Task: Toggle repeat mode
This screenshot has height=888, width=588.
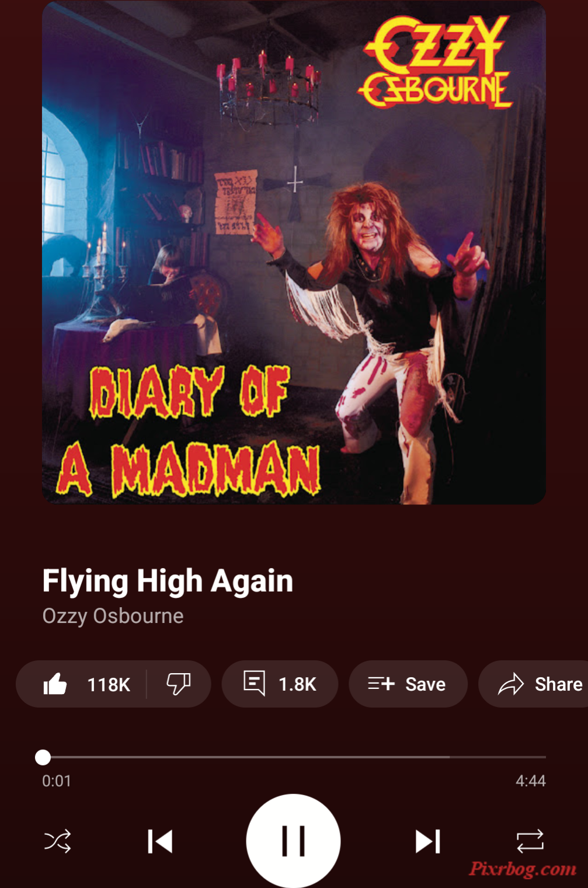Action: coord(530,841)
